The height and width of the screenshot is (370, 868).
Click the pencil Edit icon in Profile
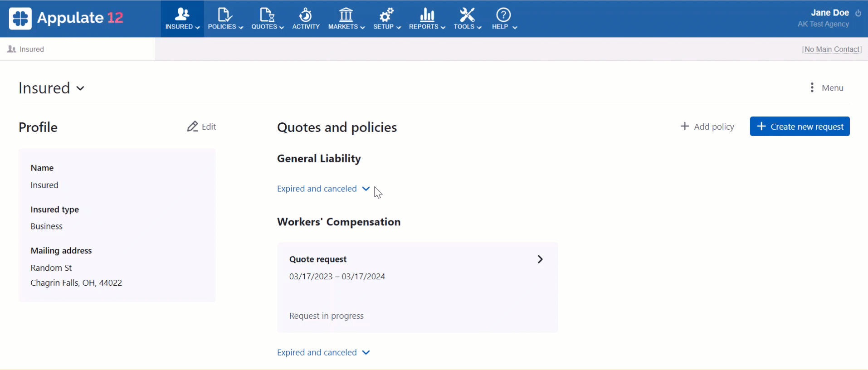click(x=192, y=126)
